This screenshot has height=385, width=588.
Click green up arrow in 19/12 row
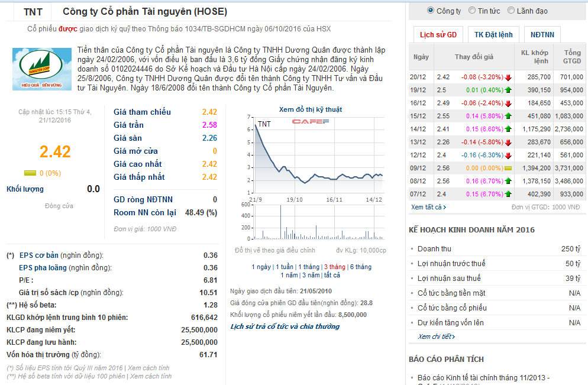coord(508,90)
